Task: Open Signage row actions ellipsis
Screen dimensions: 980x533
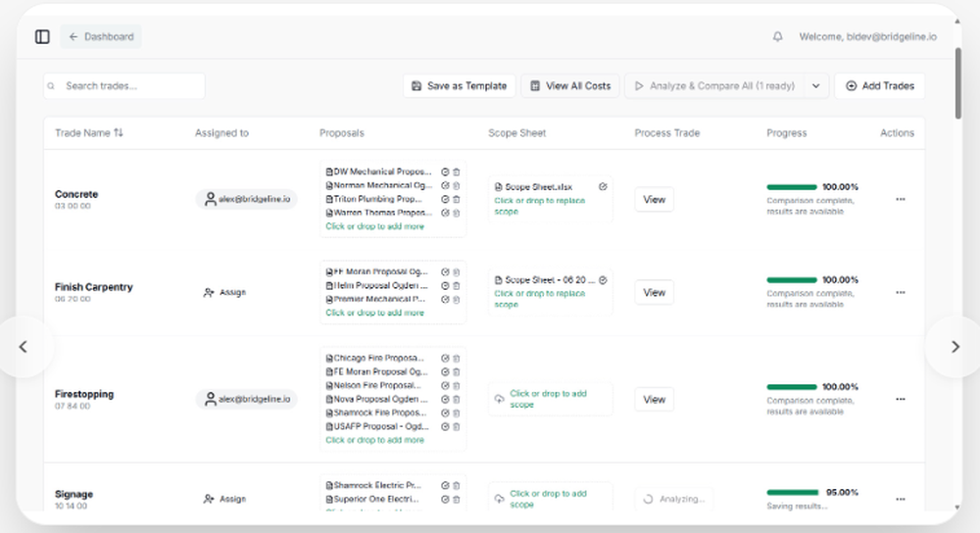Action: [x=900, y=500]
